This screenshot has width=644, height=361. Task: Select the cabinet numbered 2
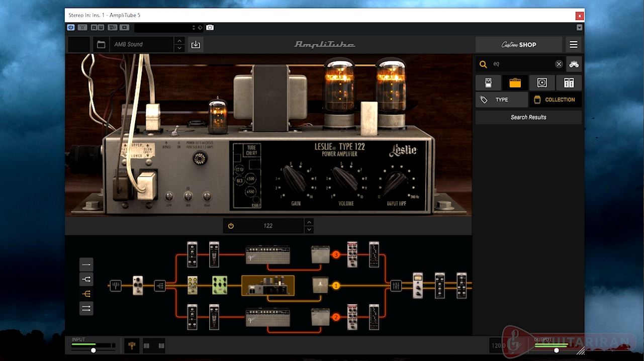pos(320,316)
